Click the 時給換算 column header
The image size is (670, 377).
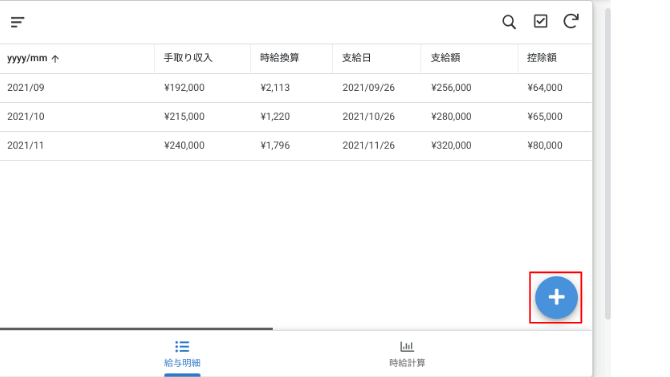[x=279, y=58]
